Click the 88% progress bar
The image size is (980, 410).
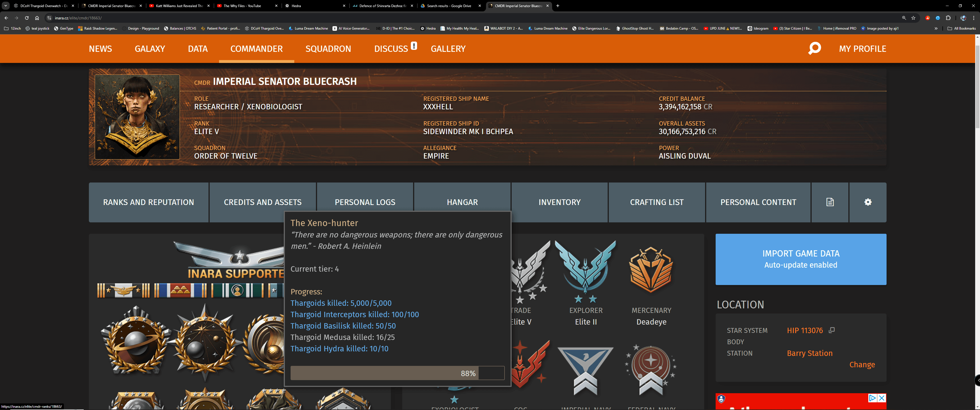tap(397, 373)
